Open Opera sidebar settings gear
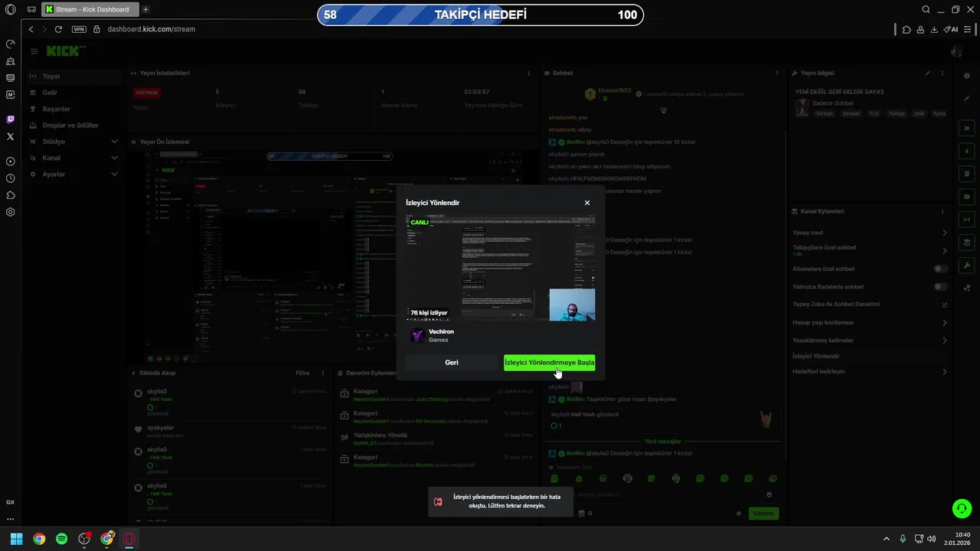 coord(10,212)
